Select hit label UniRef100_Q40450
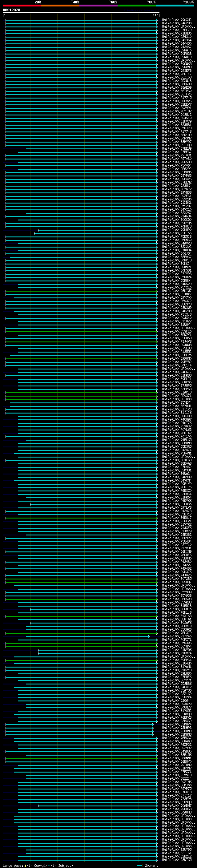197x868 pixels. point(177,43)
